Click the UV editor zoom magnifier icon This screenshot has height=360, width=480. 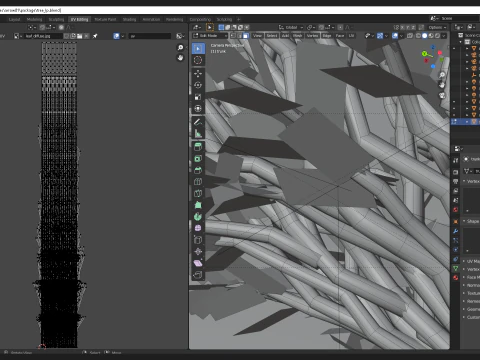[180, 48]
